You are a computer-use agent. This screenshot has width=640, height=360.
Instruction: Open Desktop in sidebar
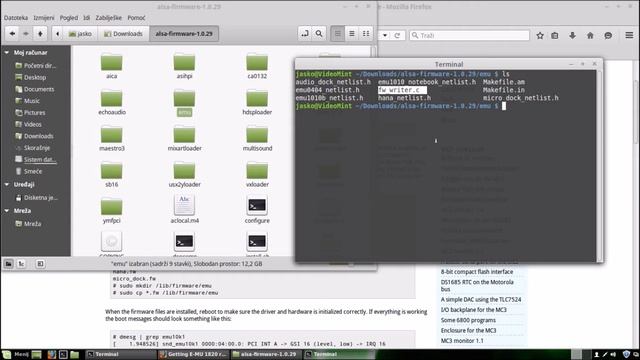31,77
